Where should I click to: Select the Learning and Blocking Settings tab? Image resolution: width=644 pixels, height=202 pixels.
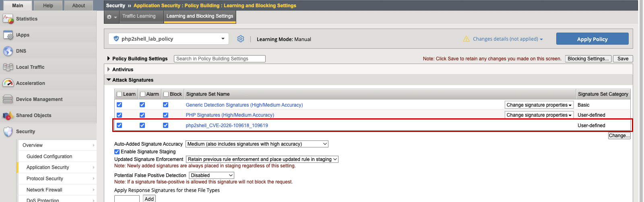[x=200, y=16]
